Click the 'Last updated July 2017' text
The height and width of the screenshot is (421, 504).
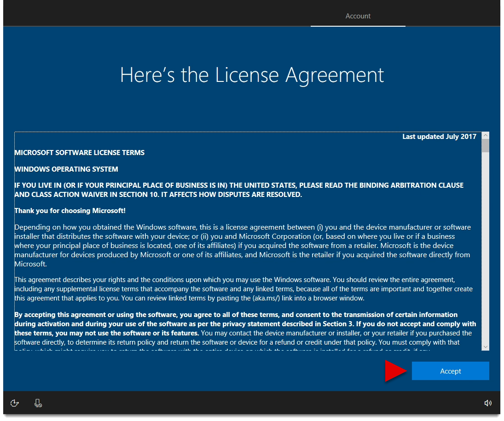click(439, 137)
